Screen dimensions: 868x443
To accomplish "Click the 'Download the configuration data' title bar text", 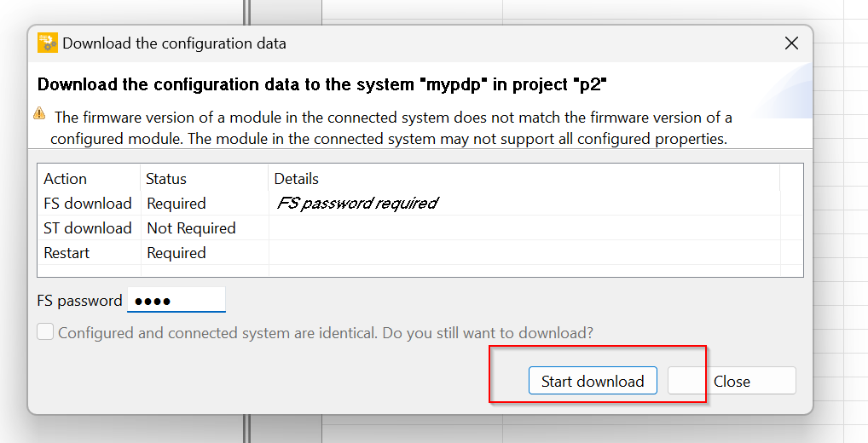I will (175, 43).
